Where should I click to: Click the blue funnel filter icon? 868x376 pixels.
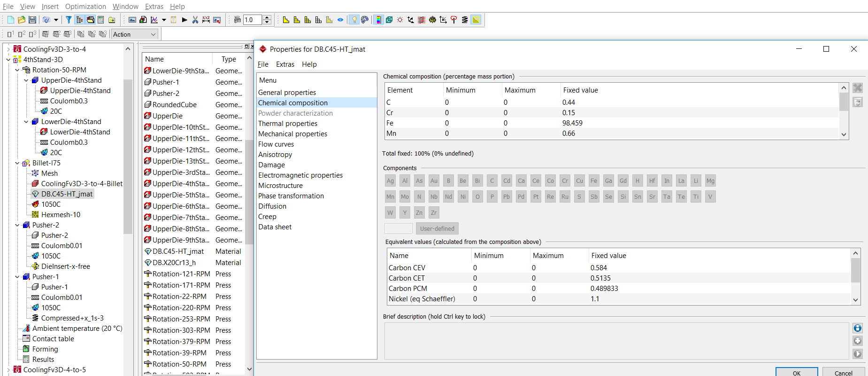tap(69, 20)
